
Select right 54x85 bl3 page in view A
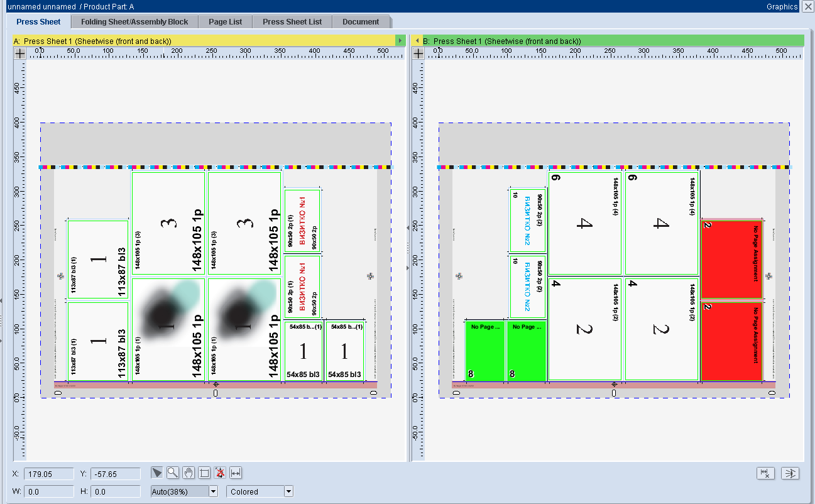coord(344,351)
